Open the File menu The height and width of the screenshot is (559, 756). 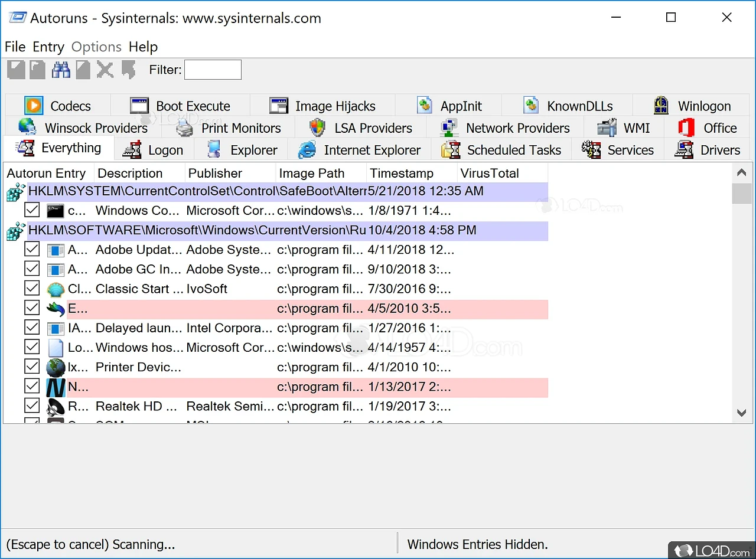click(x=15, y=47)
